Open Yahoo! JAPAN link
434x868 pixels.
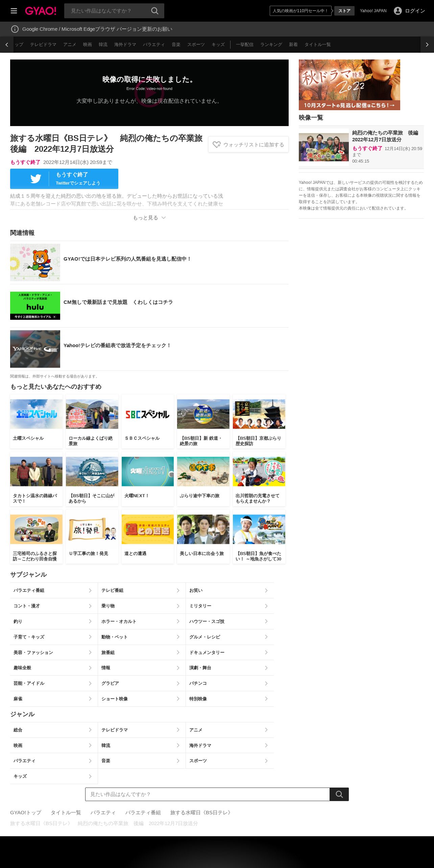(373, 11)
